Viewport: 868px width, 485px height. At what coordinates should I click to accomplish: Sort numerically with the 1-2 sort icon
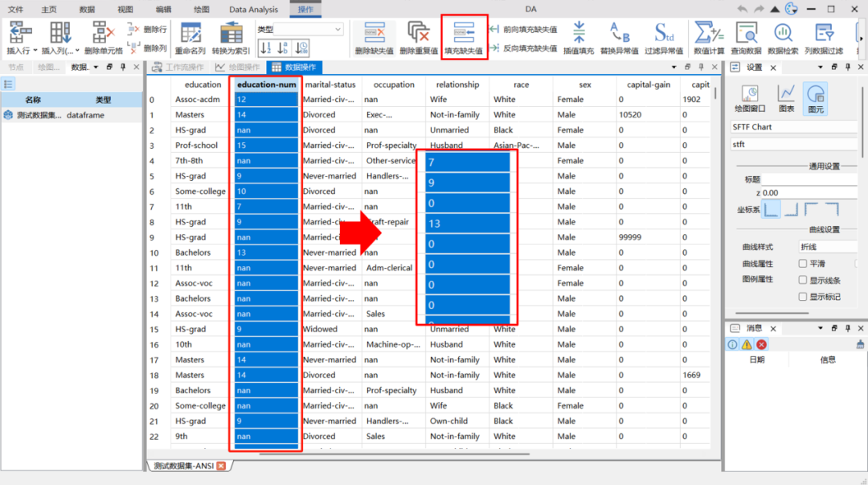pyautogui.click(x=266, y=48)
